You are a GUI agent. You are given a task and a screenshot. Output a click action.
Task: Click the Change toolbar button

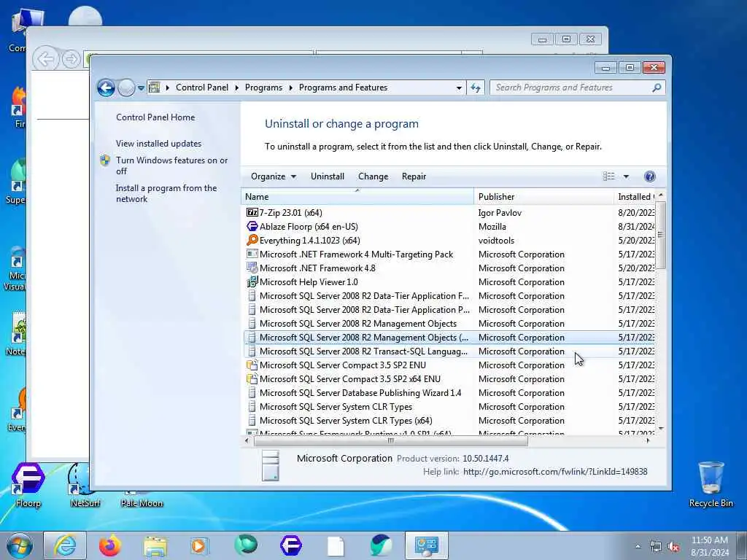[x=373, y=176]
